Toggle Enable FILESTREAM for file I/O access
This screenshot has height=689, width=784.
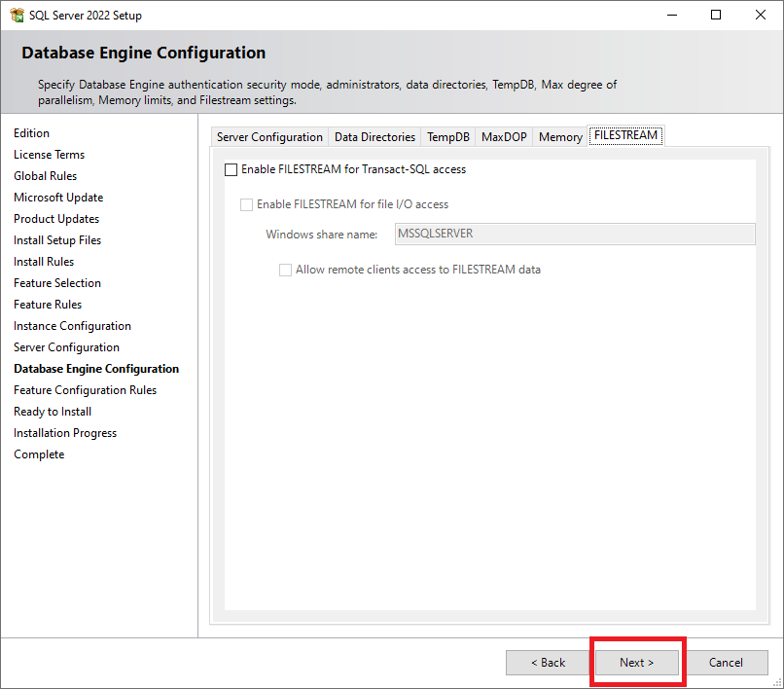click(247, 204)
